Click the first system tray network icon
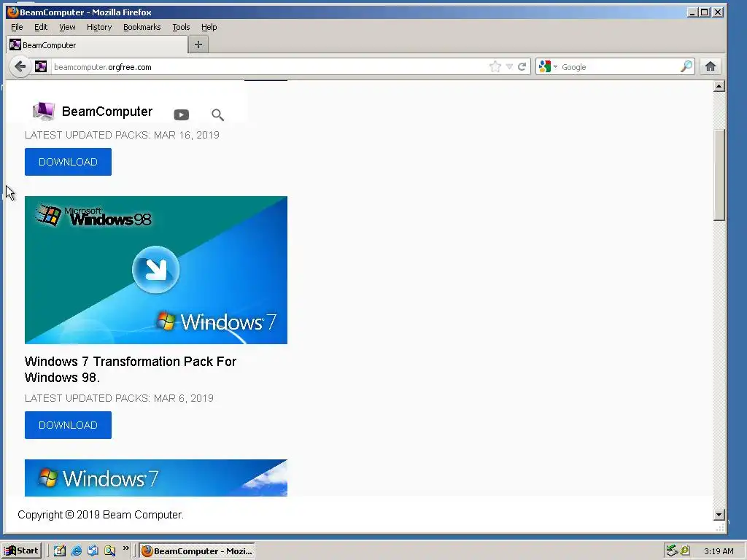747x560 pixels. 672,551
